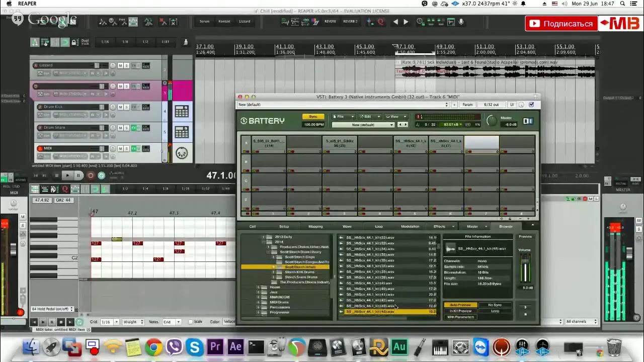The image size is (644, 362).
Task: Open Adobe Audition from the Dock
Action: tap(399, 347)
